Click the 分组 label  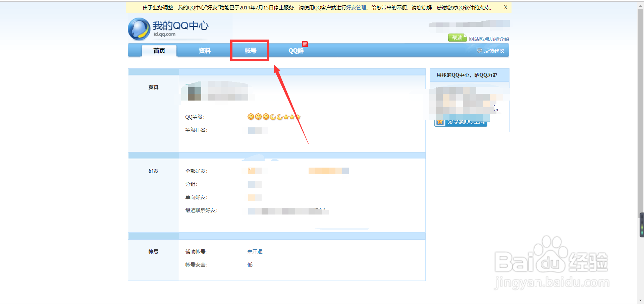point(191,184)
